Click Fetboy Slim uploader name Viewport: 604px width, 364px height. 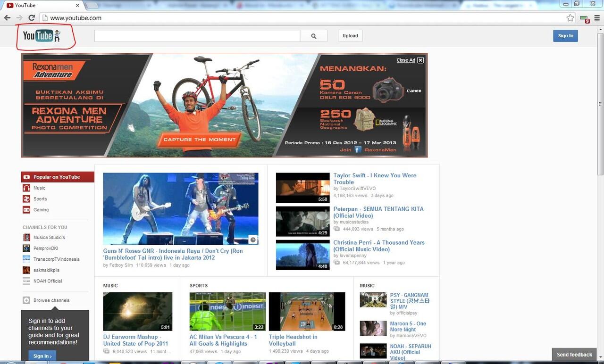(121, 265)
